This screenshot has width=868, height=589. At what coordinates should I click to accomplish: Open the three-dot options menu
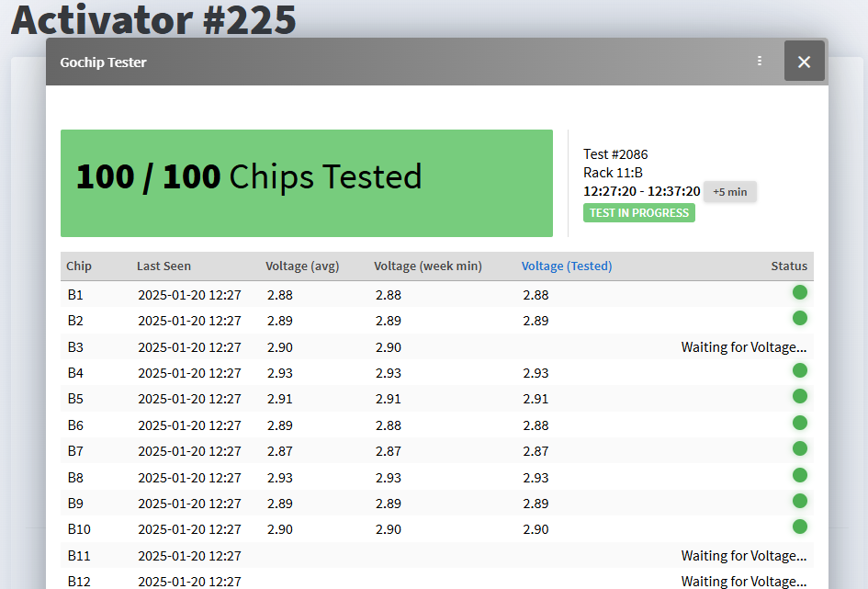759,62
